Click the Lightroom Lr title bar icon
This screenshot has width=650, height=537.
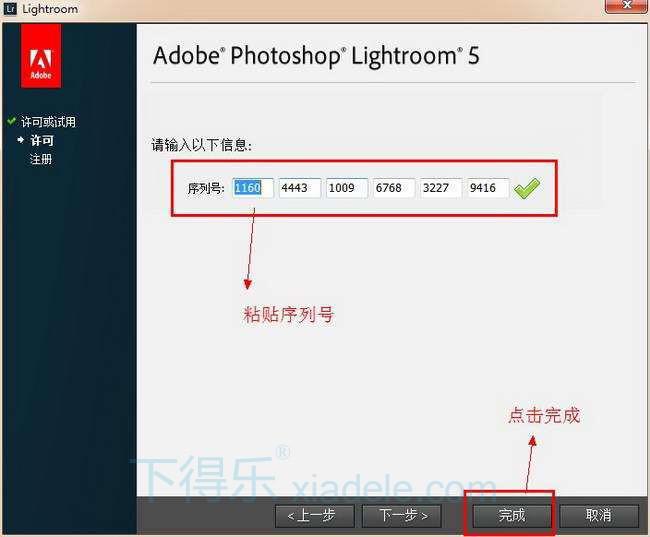point(10,8)
